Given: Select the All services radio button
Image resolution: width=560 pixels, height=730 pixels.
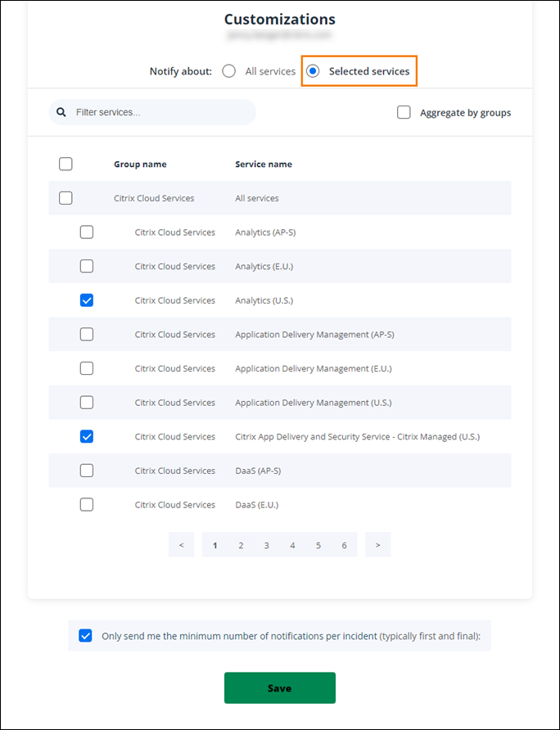Looking at the screenshot, I should coord(229,71).
